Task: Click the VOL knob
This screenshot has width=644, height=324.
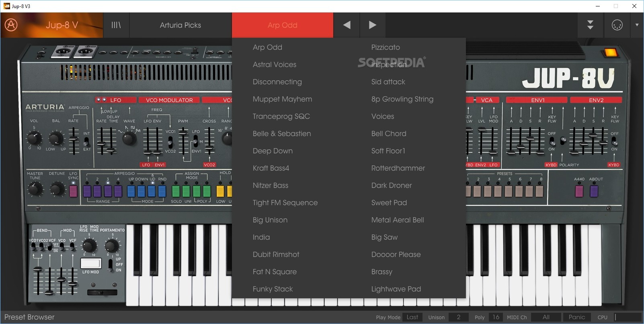Action: click(34, 139)
